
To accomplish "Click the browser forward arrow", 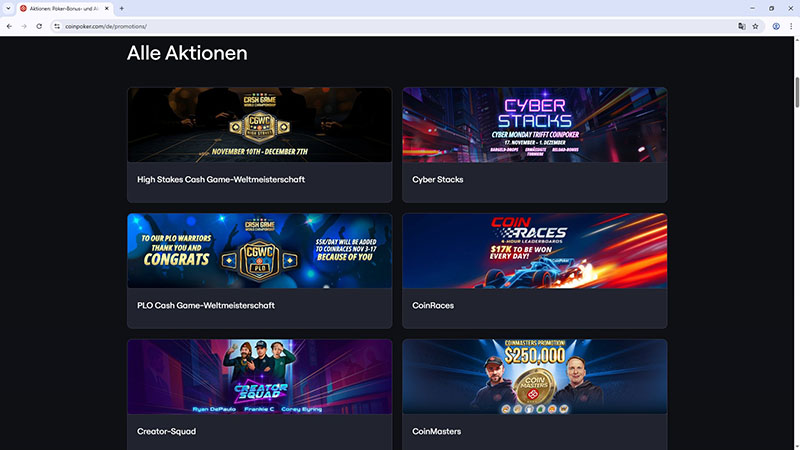I will point(24,26).
